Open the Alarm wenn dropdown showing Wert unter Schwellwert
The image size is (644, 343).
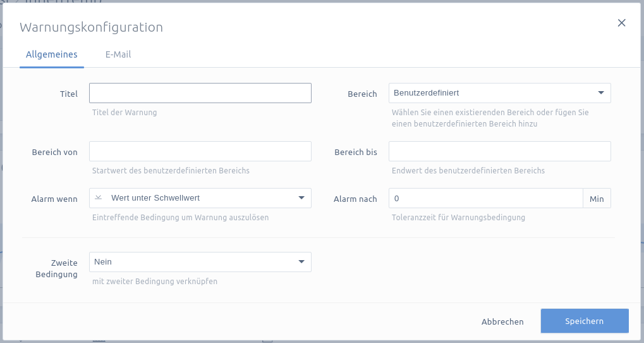click(x=200, y=198)
